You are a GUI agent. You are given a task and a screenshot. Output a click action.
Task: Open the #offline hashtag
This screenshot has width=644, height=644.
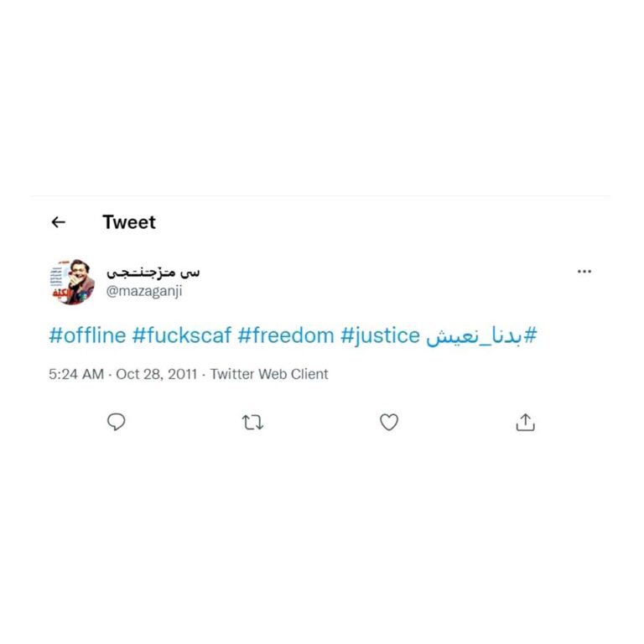pos(87,335)
